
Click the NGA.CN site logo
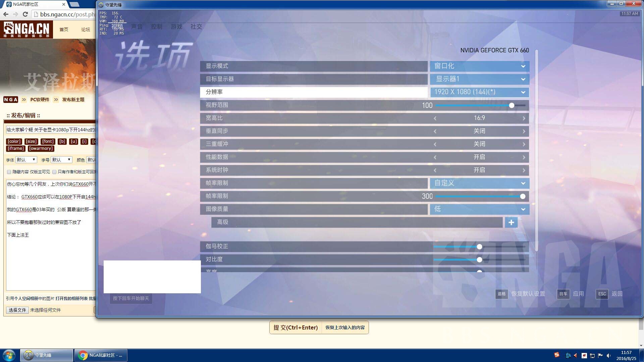click(x=26, y=29)
